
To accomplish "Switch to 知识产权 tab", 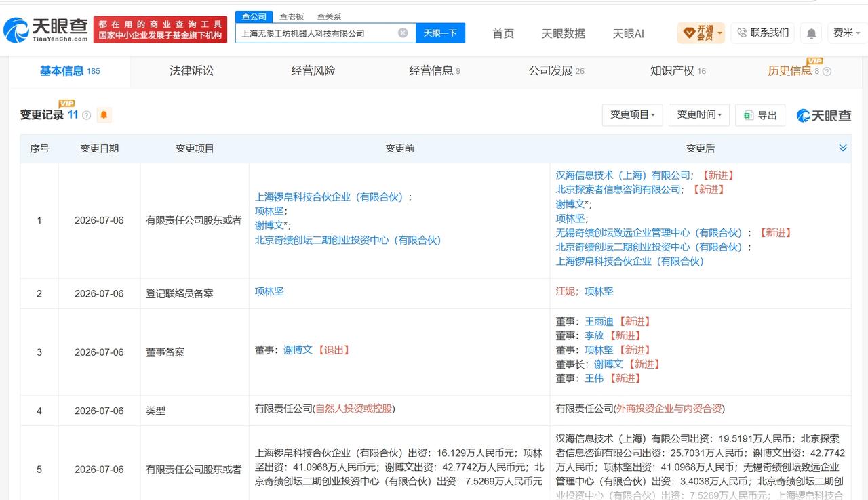I will click(677, 70).
